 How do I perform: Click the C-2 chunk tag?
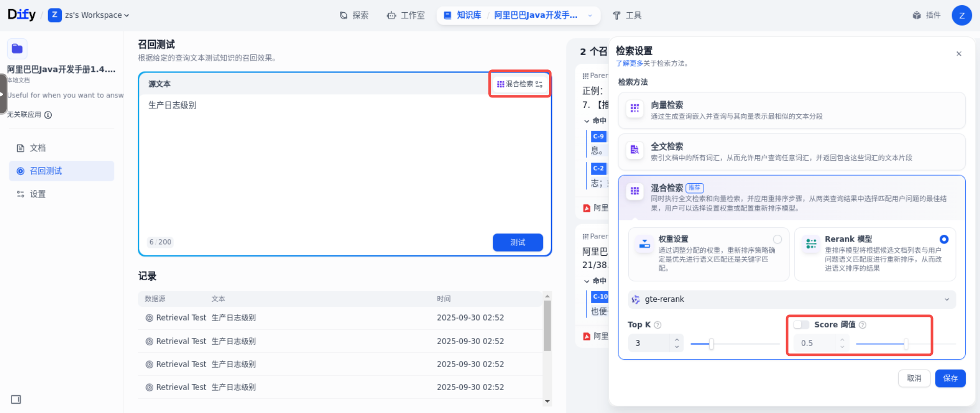(x=599, y=168)
